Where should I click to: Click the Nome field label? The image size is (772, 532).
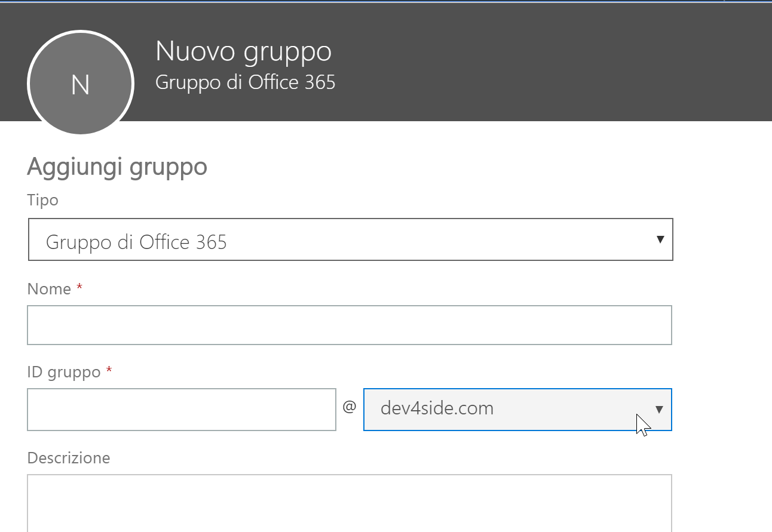(50, 289)
